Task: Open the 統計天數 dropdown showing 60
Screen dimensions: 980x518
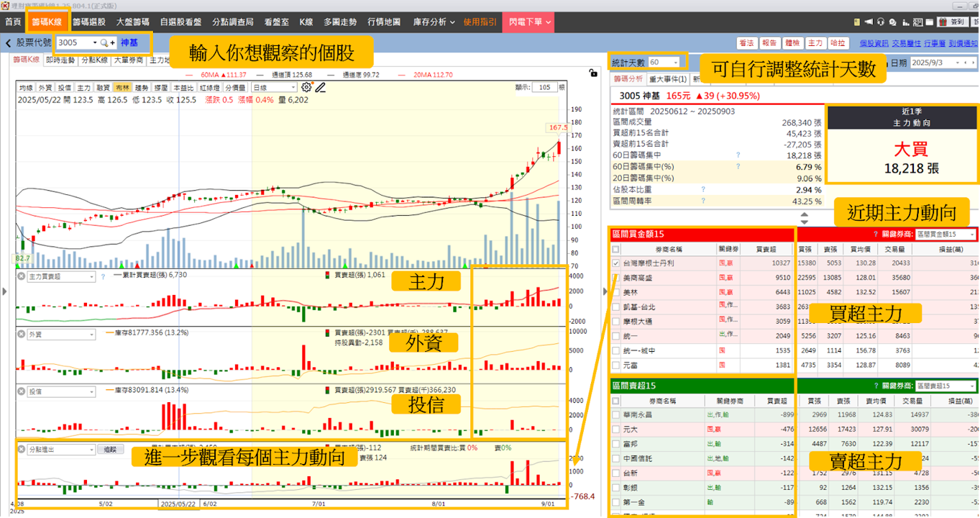Action: (664, 63)
